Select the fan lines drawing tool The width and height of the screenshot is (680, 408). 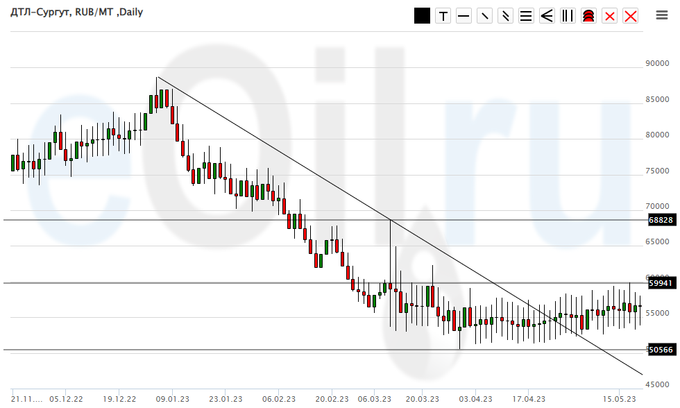[547, 16]
